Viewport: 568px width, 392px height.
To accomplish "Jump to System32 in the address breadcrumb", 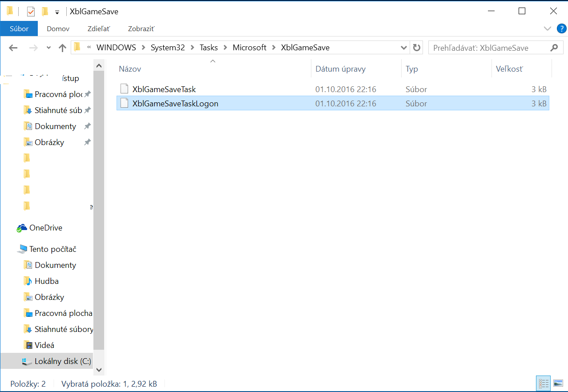I will tap(168, 48).
